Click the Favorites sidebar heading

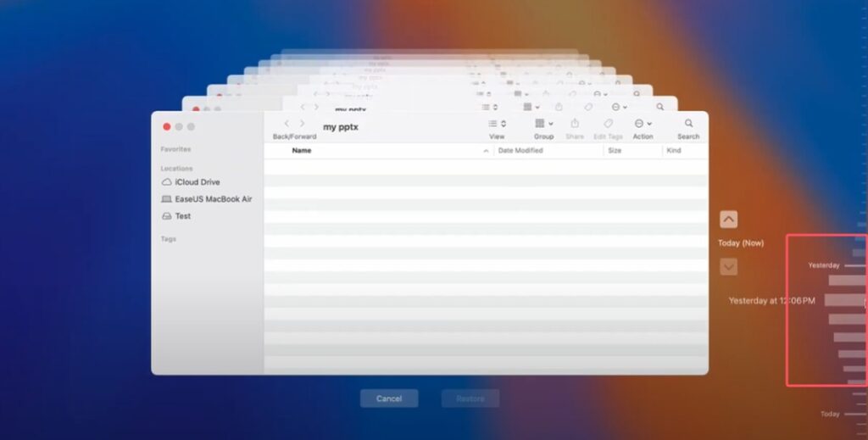(x=175, y=149)
